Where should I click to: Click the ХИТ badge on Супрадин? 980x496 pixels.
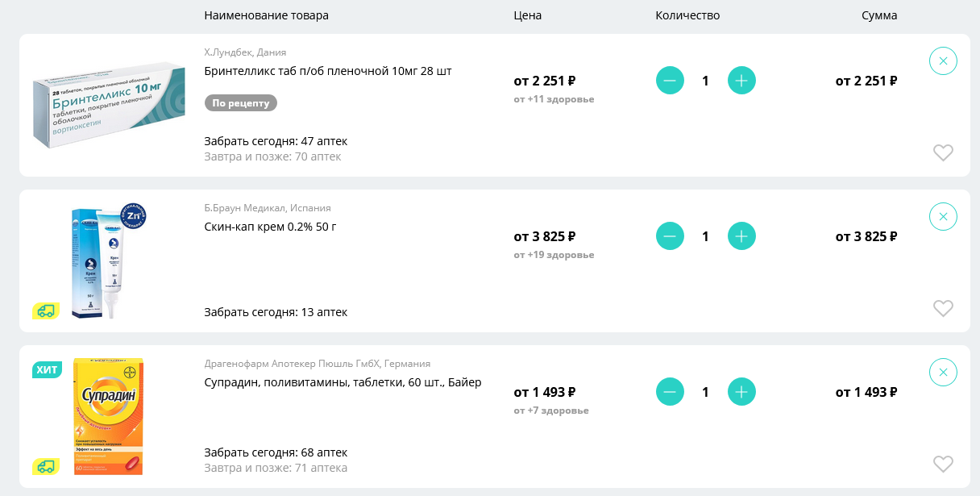46,369
